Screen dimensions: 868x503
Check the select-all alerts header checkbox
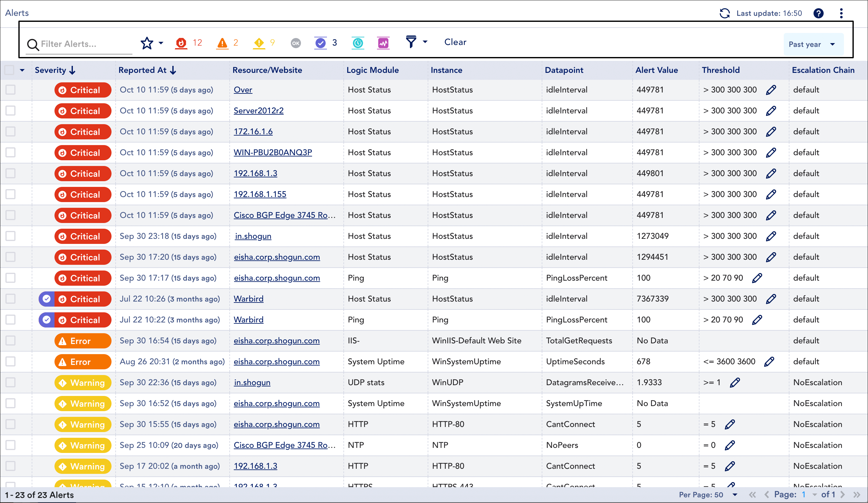pyautogui.click(x=10, y=70)
